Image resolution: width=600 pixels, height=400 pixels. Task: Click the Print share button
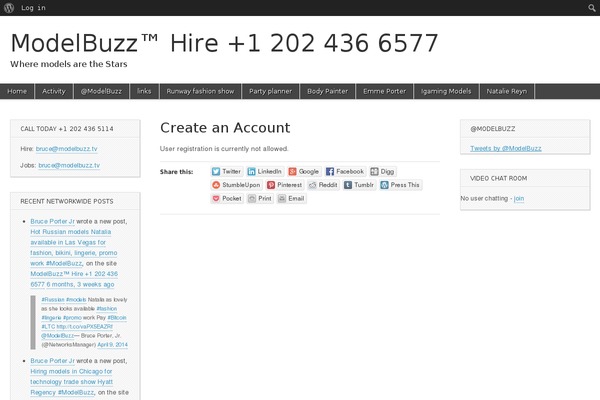[260, 198]
